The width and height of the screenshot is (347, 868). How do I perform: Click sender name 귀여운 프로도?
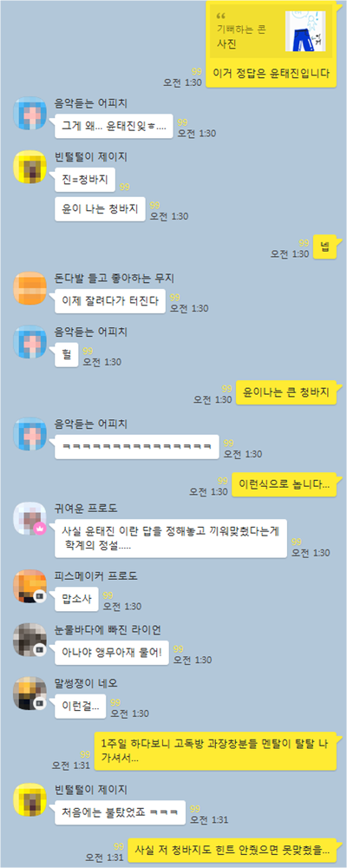click(x=86, y=509)
